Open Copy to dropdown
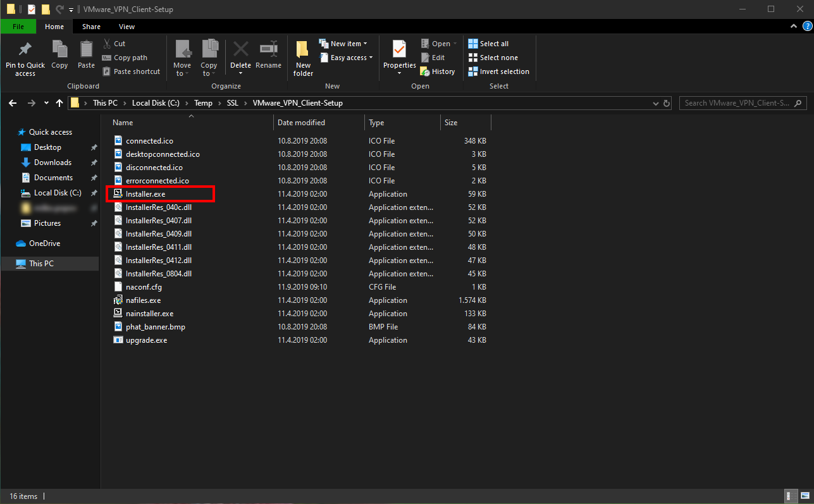 tap(209, 58)
